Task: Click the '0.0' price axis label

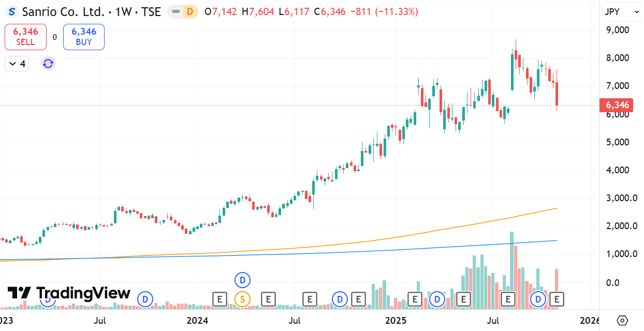Action: coord(612,282)
